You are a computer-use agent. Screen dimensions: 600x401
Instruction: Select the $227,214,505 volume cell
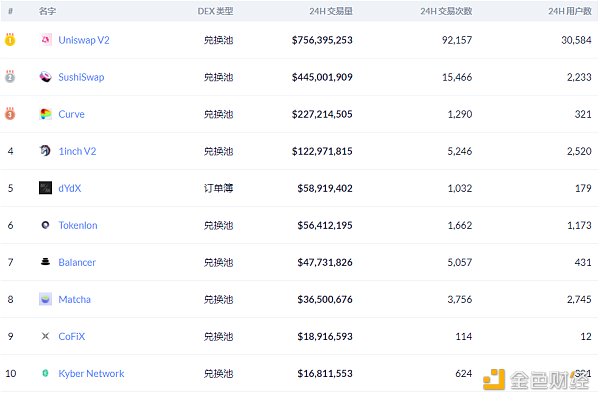coord(322,114)
